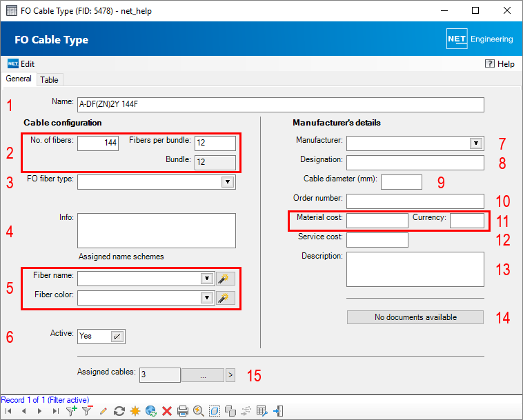
Task: Click the overlapping squares copy icon
Action: pos(230,411)
